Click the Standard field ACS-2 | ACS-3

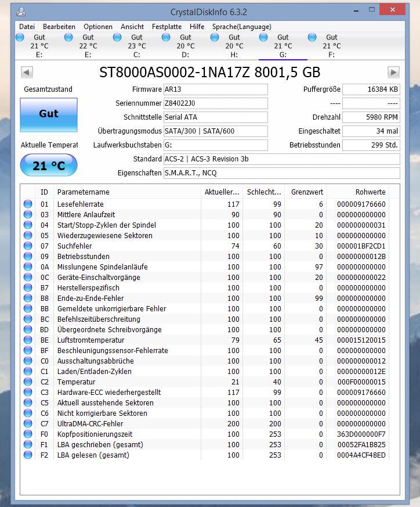(x=282, y=159)
